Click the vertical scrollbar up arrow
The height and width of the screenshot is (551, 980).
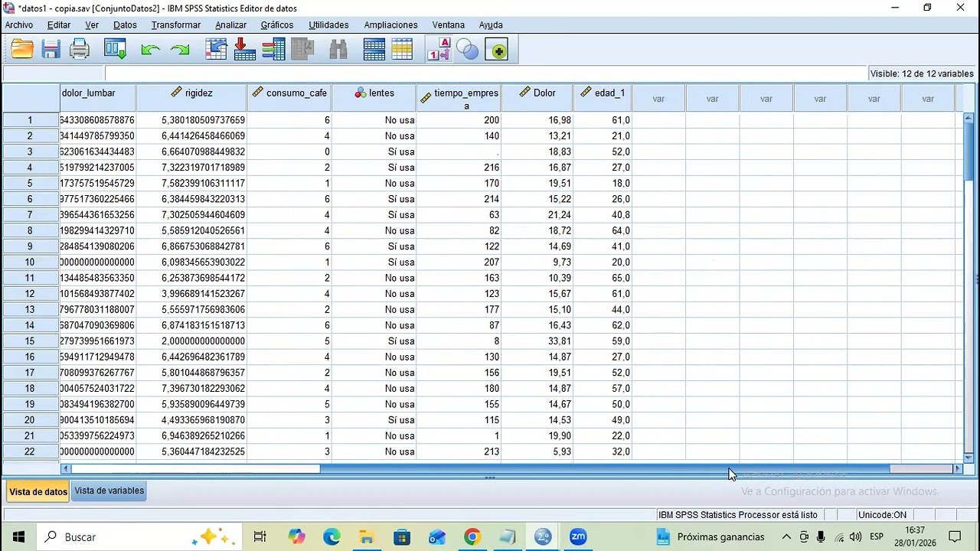[969, 118]
